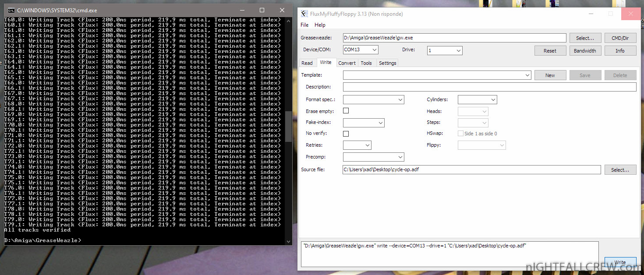The width and height of the screenshot is (644, 275).
Task: Click the 'All tracks verified' line in cmd
Action: (37, 230)
